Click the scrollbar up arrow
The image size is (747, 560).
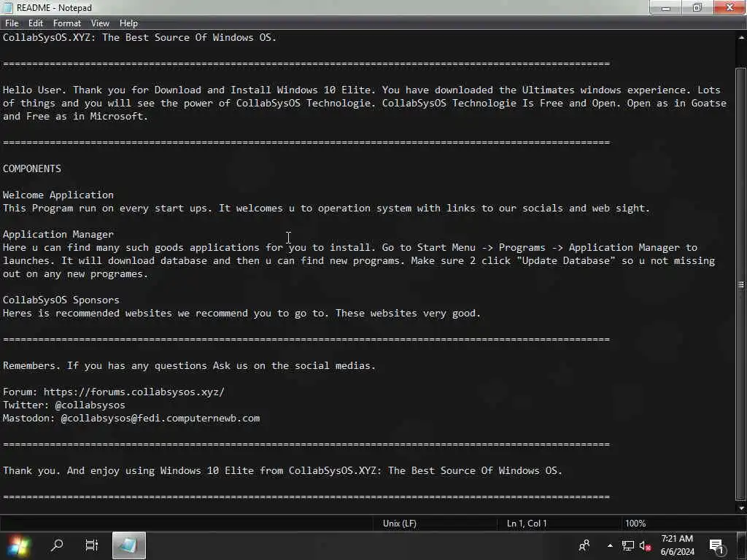[741, 38]
